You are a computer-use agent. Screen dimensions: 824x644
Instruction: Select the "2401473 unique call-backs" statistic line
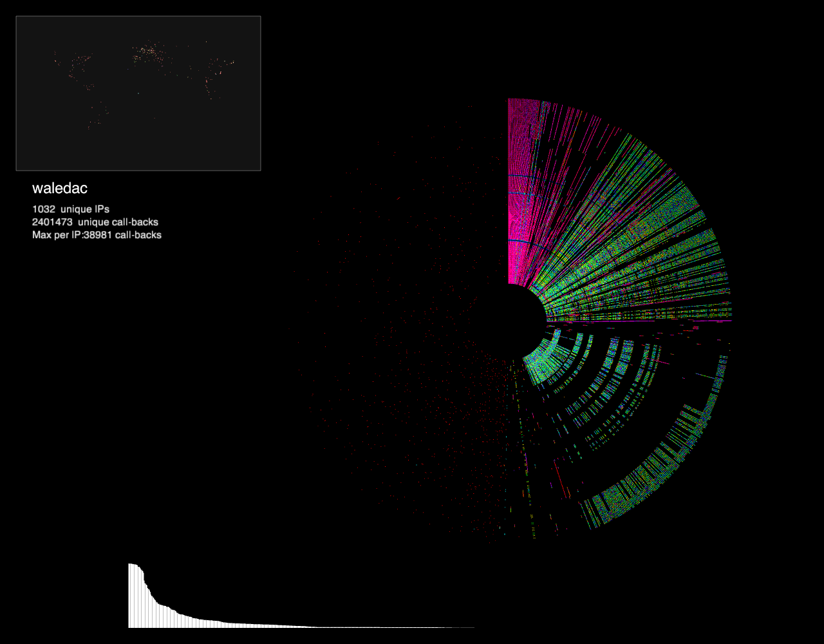pos(95,222)
